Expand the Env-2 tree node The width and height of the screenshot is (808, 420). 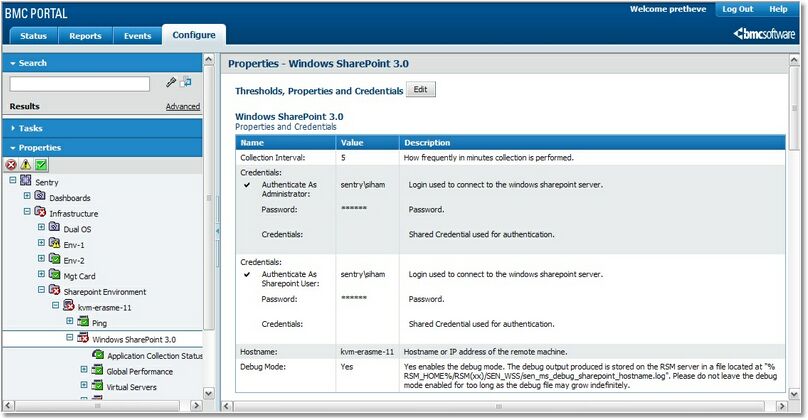42,258
